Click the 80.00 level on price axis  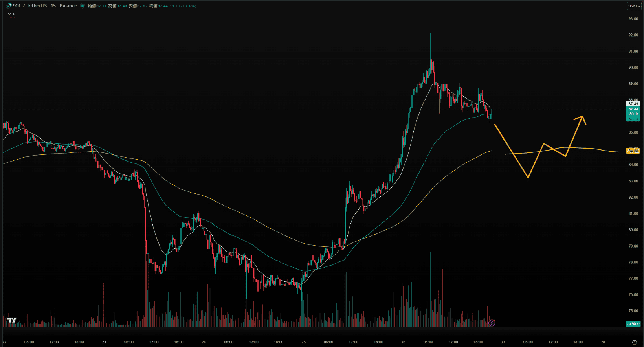(x=633, y=230)
